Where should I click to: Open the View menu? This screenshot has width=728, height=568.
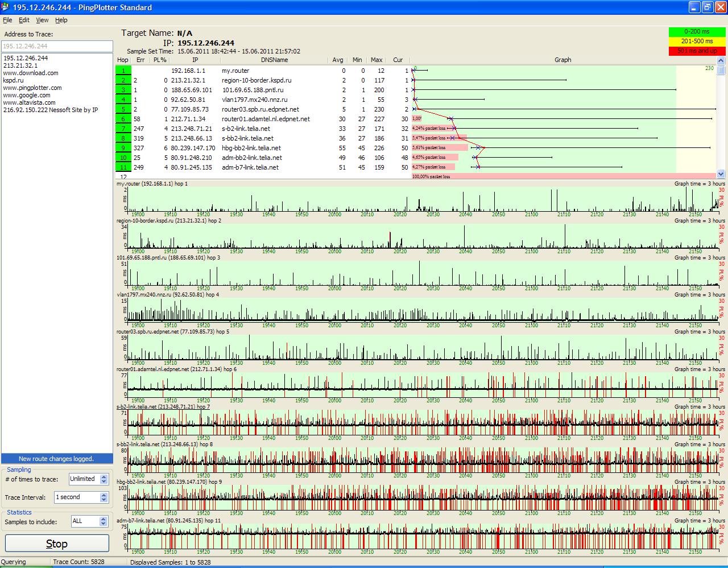pyautogui.click(x=42, y=20)
